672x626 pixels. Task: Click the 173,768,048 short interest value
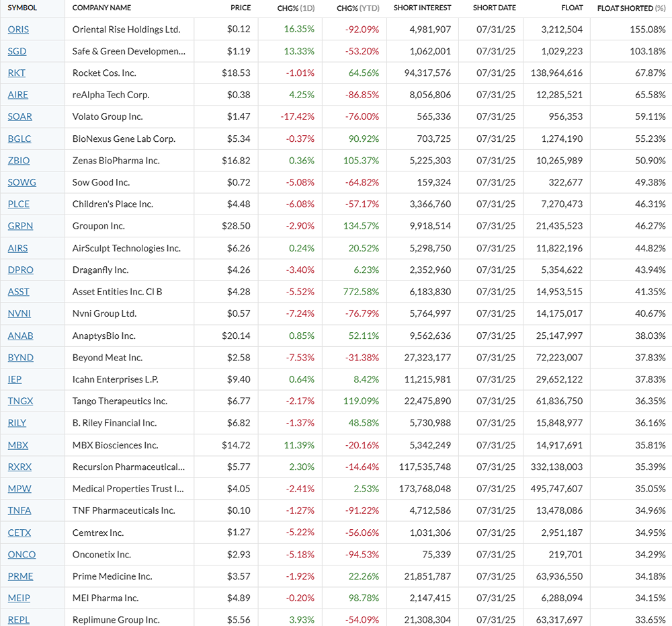click(x=425, y=490)
